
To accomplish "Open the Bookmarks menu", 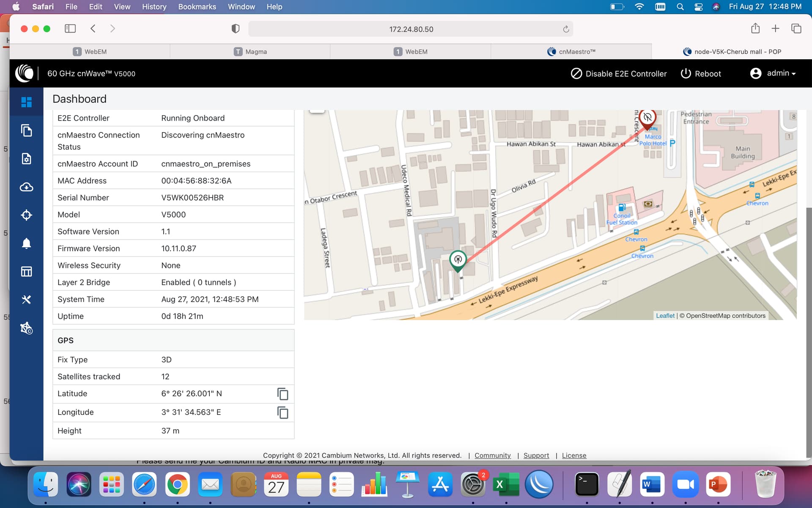I will point(197,7).
